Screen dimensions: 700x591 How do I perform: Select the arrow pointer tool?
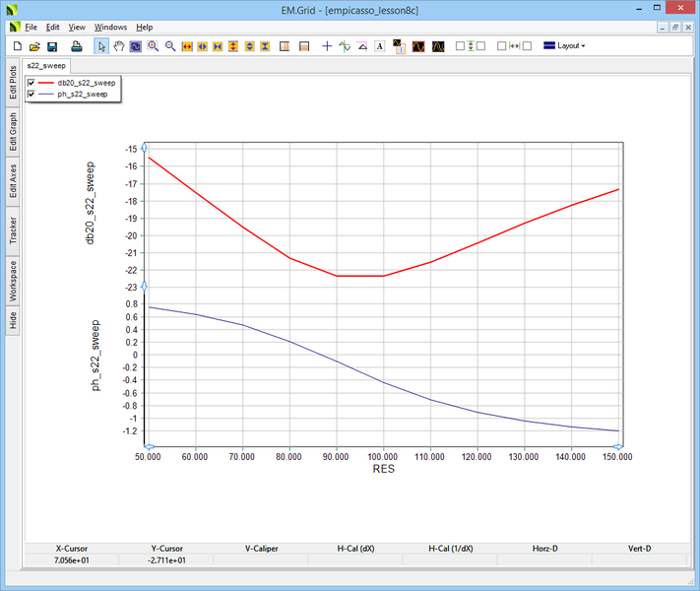coord(101,46)
